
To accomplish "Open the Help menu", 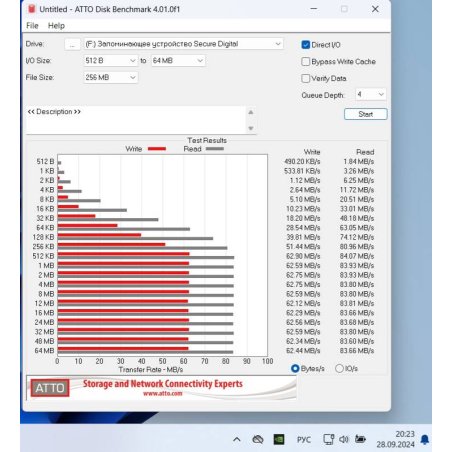I will pos(56,26).
